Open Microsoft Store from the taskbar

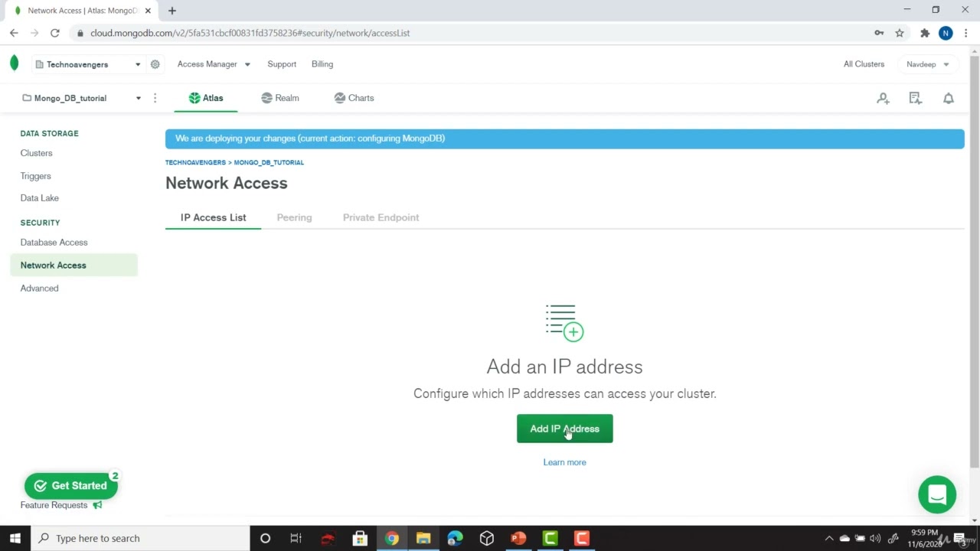tap(360, 538)
